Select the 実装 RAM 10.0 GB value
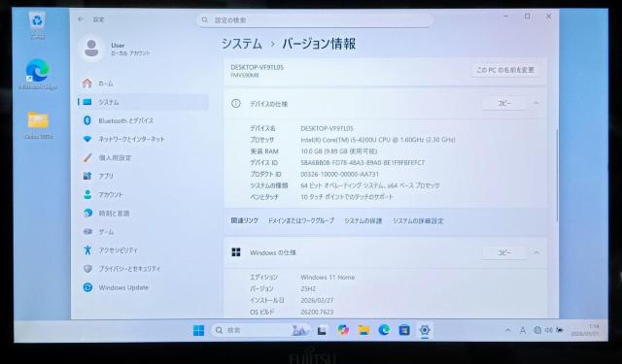Image resolution: width=622 pixels, height=364 pixels. 339,150
